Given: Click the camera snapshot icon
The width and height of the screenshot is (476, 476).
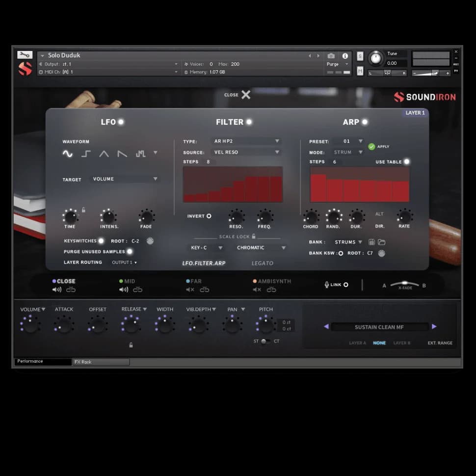Looking at the screenshot, I should [331, 56].
